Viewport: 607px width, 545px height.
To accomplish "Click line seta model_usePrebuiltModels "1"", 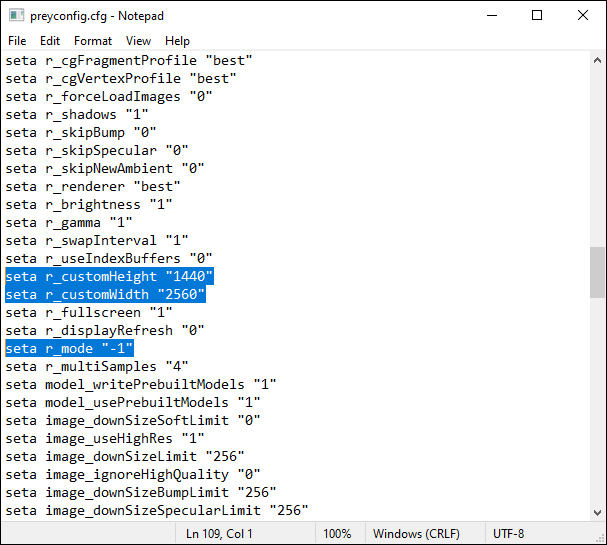I will click(133, 403).
